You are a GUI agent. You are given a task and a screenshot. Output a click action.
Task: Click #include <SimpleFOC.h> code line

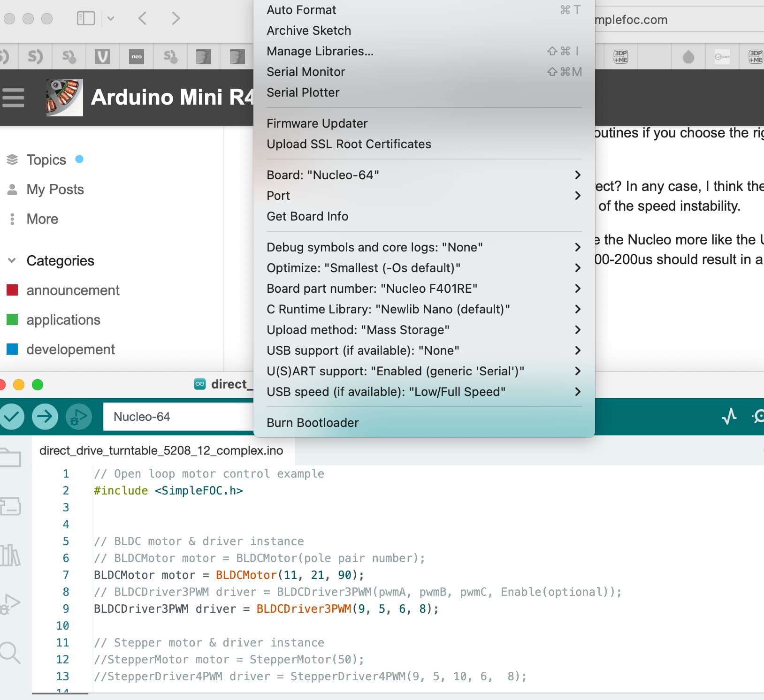(168, 490)
